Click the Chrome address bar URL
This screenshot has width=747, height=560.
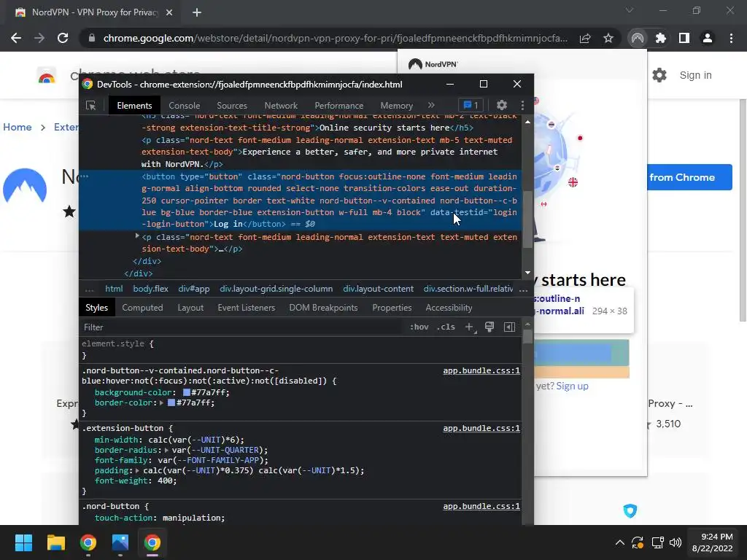click(x=336, y=38)
